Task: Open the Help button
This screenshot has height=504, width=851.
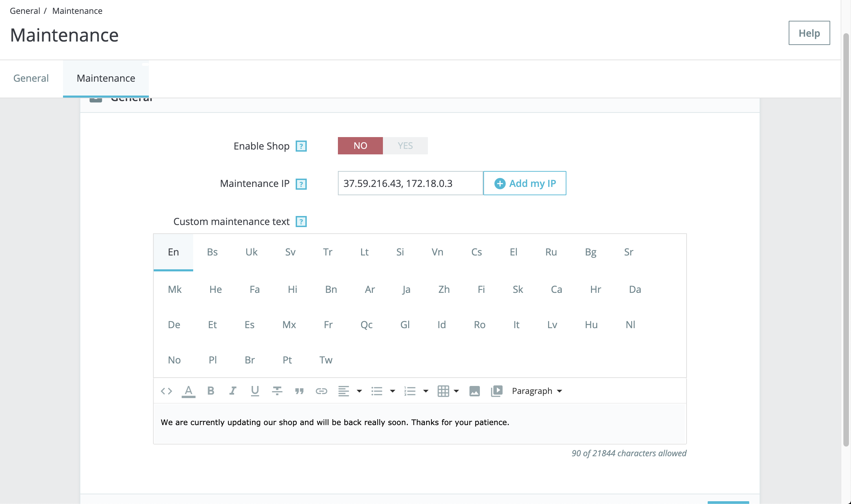Action: tap(809, 33)
